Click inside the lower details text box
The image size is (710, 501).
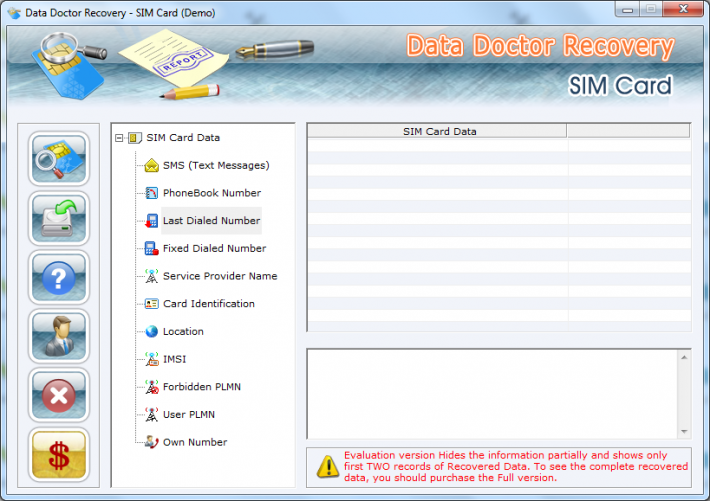tap(493, 394)
